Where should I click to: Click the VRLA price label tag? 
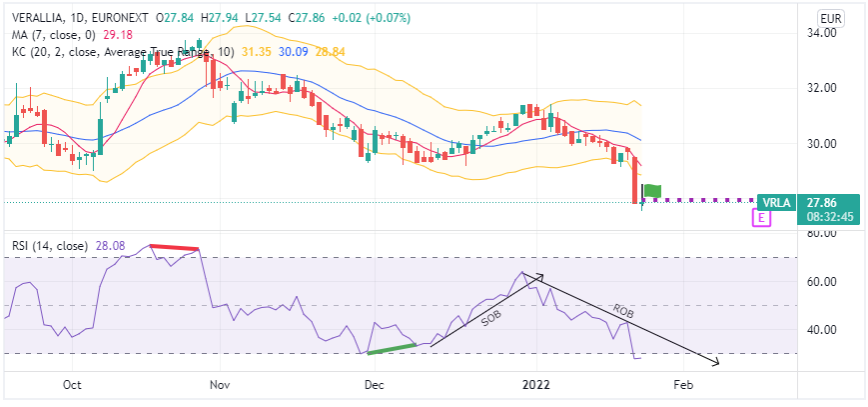coord(776,202)
